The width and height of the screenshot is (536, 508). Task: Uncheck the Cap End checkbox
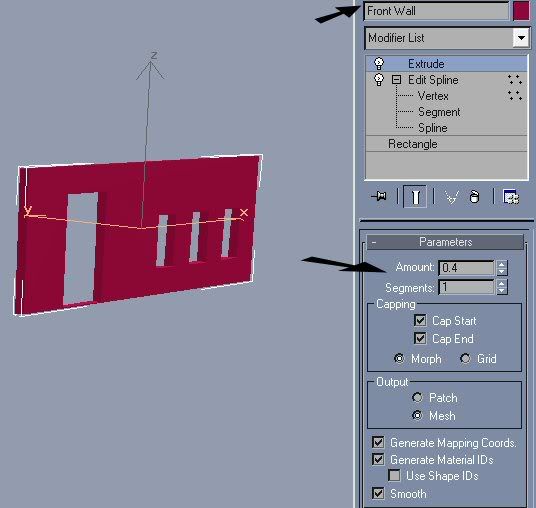point(420,338)
